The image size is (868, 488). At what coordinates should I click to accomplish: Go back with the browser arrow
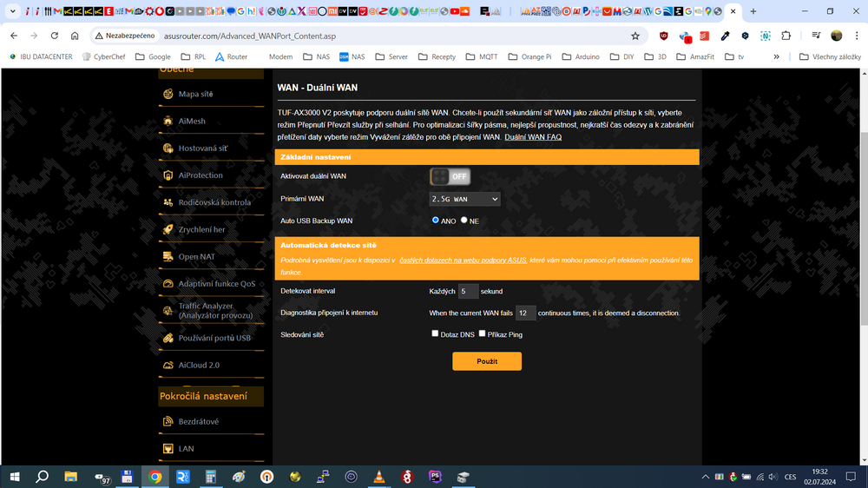14,36
